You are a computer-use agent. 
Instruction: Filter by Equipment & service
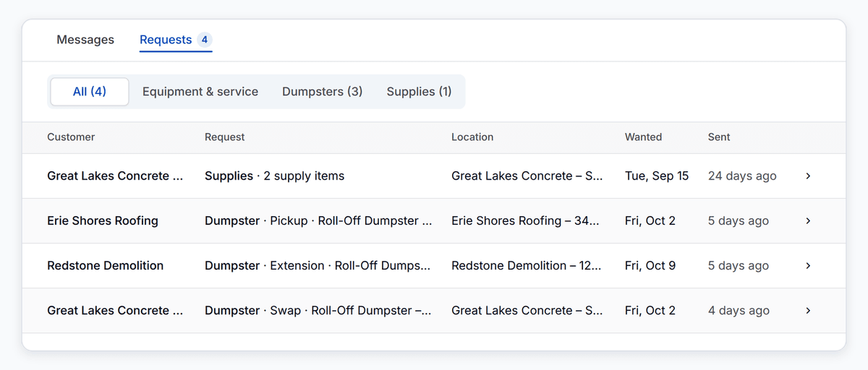[200, 92]
